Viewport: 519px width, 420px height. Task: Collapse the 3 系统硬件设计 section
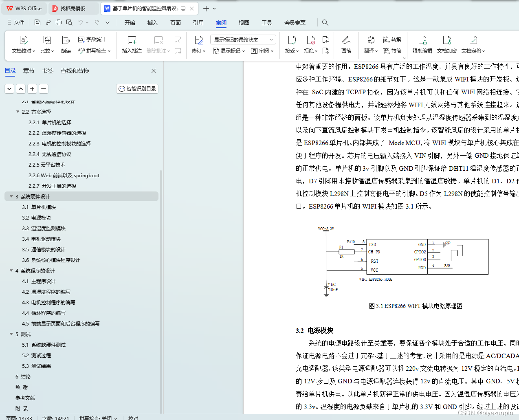[x=11, y=196]
